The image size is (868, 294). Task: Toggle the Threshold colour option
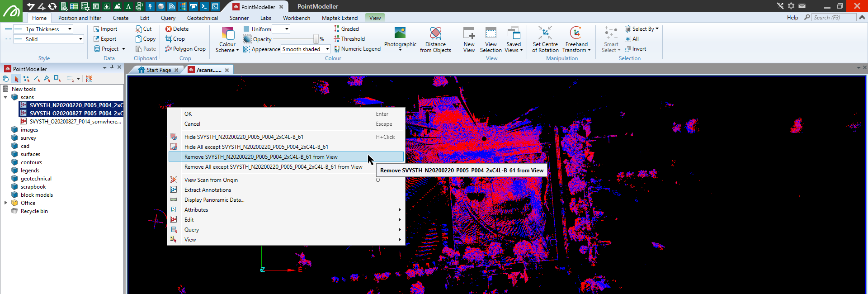(349, 39)
